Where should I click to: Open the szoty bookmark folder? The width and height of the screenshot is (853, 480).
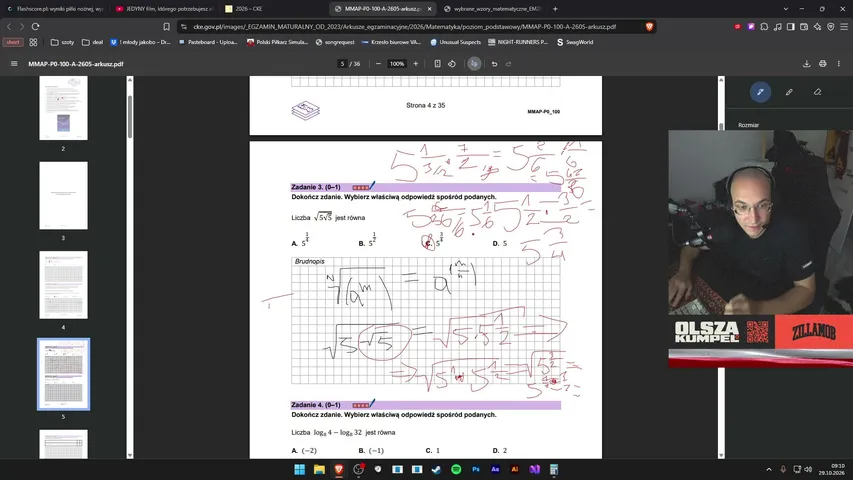point(62,42)
